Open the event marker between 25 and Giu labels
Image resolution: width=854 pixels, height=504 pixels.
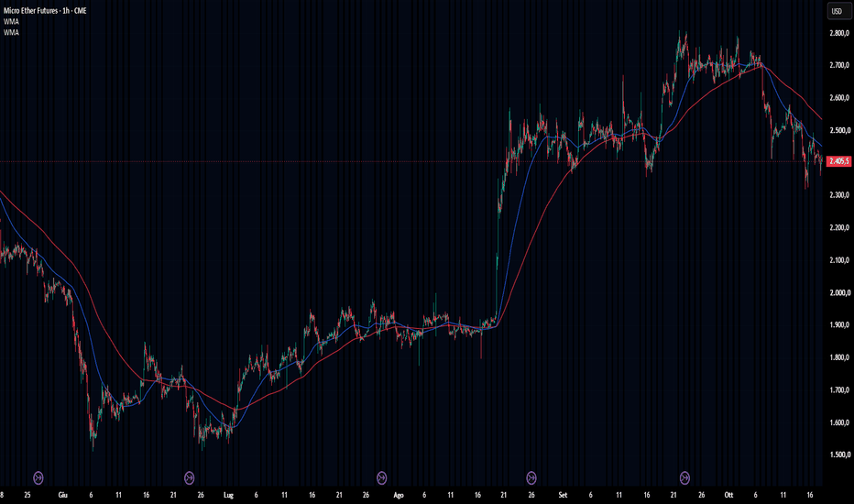(x=38, y=477)
